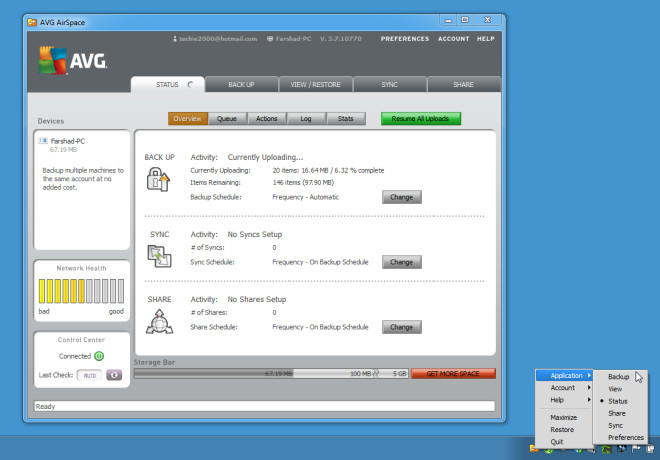Click the AVG logo in the header
Image resolution: width=660 pixels, height=460 pixels.
(73, 61)
